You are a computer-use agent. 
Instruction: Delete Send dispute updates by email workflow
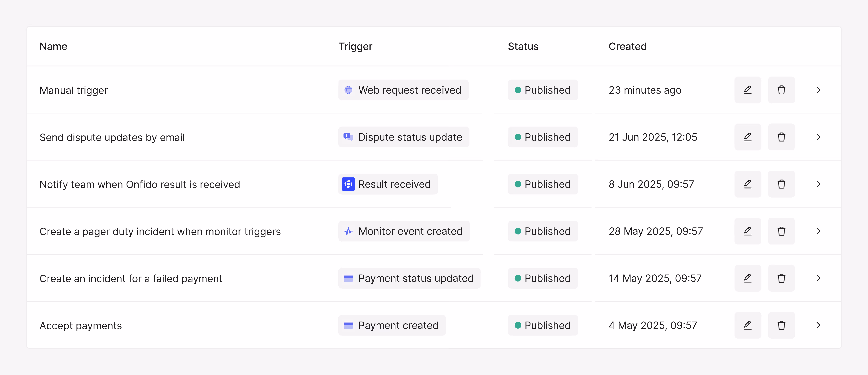(x=781, y=137)
